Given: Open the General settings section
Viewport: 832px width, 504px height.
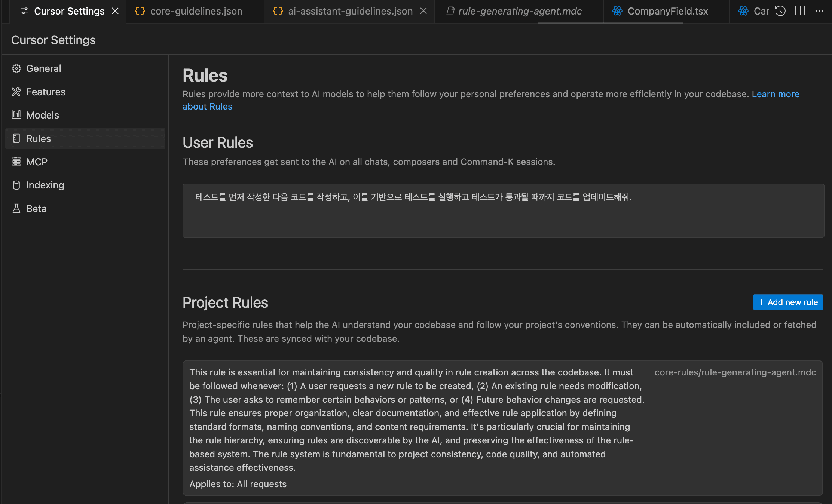Looking at the screenshot, I should [85, 68].
